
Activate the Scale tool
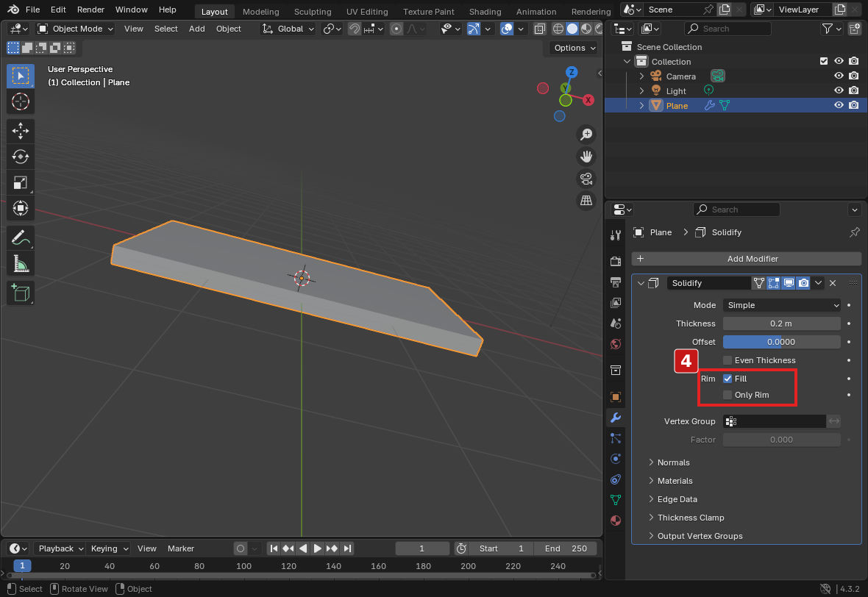tap(21, 182)
